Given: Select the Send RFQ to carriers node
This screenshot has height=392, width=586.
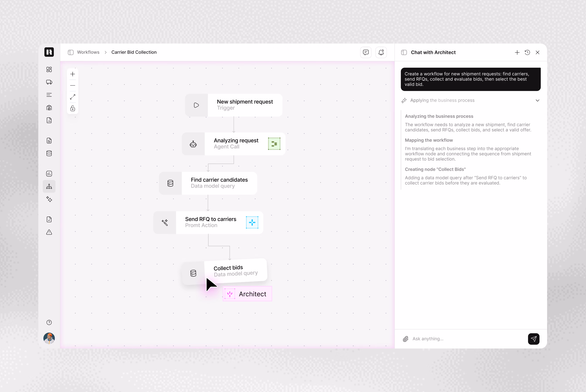Looking at the screenshot, I should (x=208, y=223).
